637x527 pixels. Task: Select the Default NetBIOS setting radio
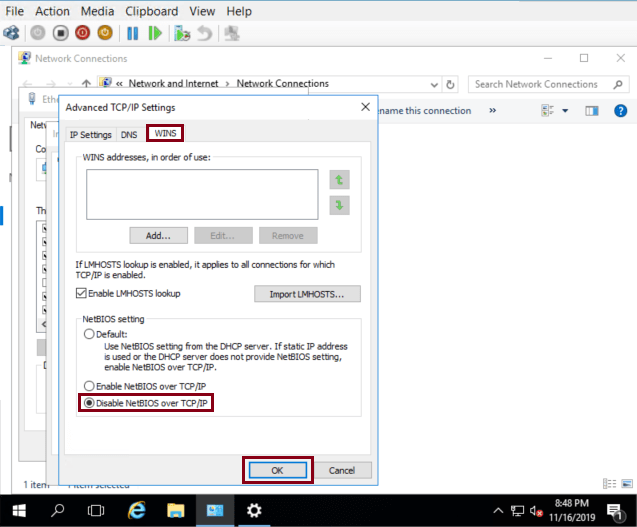pos(89,334)
